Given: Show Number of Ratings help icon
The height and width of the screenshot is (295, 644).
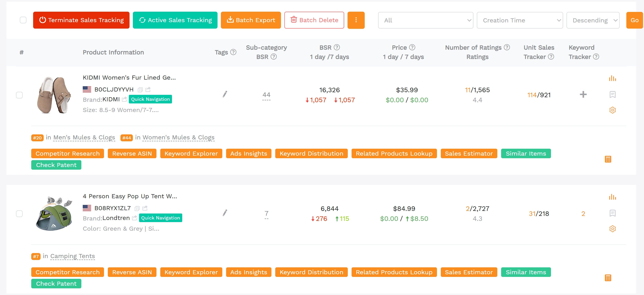Looking at the screenshot, I should coord(507,47).
